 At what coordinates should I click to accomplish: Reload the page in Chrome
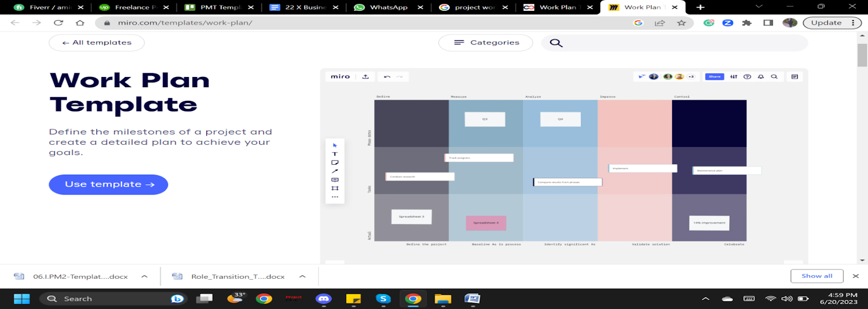[x=59, y=23]
